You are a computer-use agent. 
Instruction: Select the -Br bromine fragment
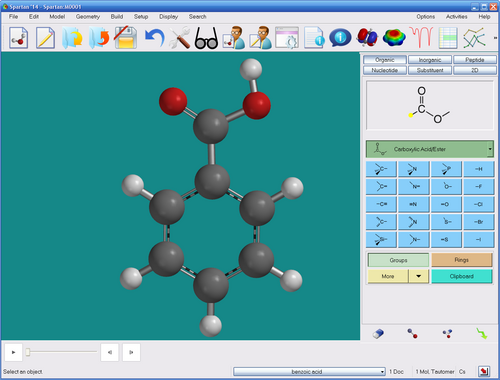point(479,222)
